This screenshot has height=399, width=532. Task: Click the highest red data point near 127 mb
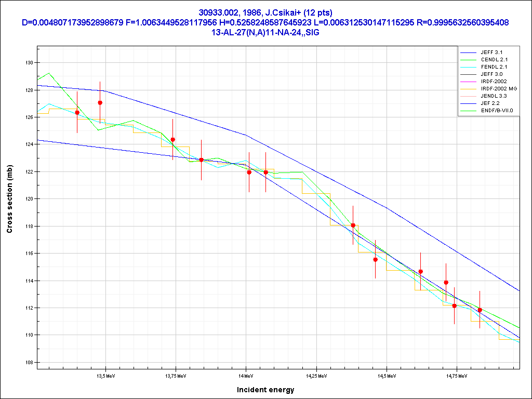pyautogui.click(x=100, y=103)
